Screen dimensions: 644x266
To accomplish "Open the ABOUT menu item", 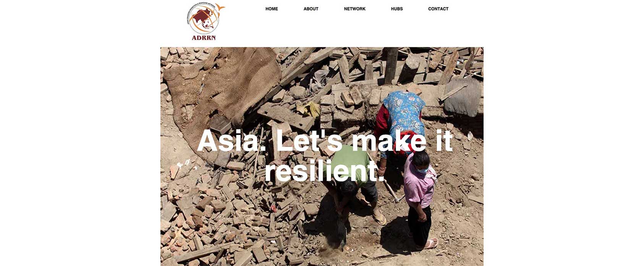I will pyautogui.click(x=311, y=9).
